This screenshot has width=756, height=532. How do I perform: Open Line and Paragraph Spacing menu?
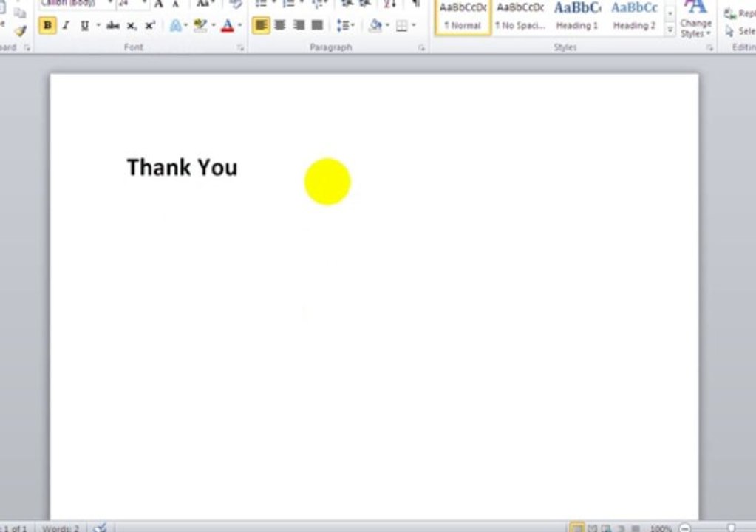click(x=345, y=25)
